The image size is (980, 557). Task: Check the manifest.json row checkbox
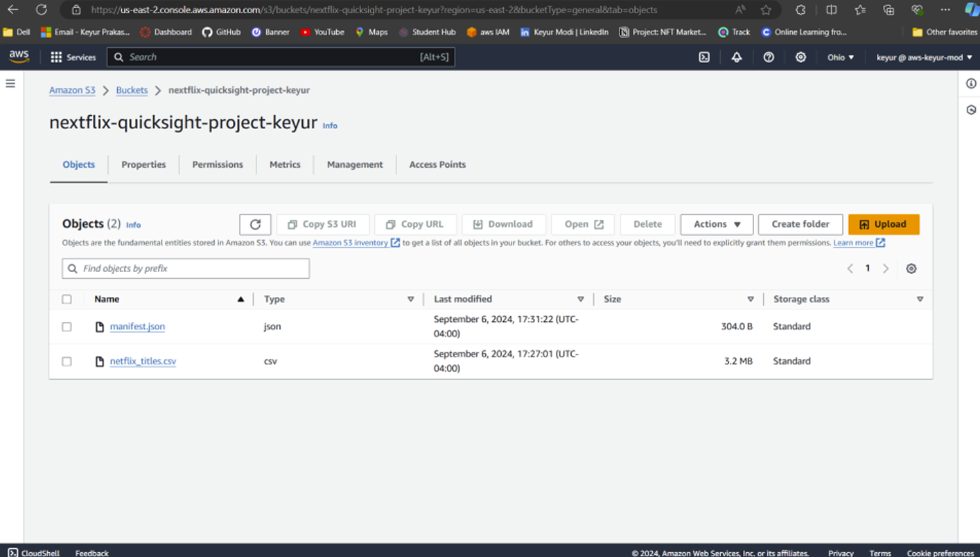coord(67,327)
